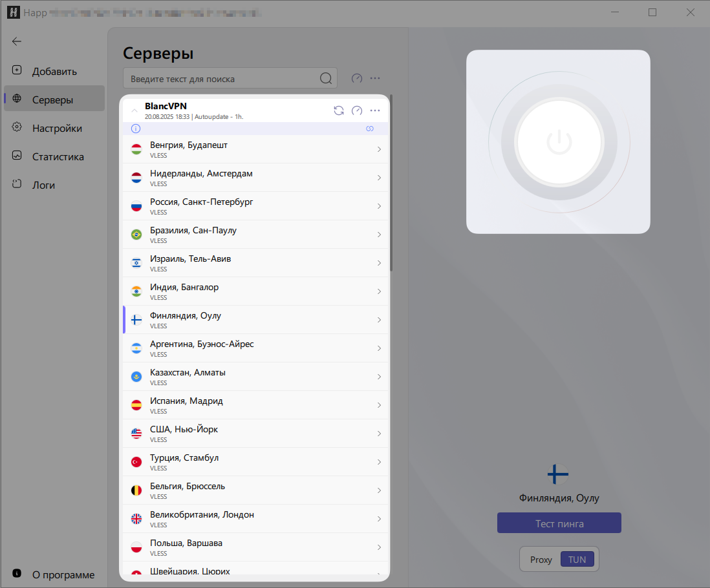Open details chevron for США, Нью-Йорк
Image resolution: width=710 pixels, height=588 pixels.
pyautogui.click(x=379, y=434)
